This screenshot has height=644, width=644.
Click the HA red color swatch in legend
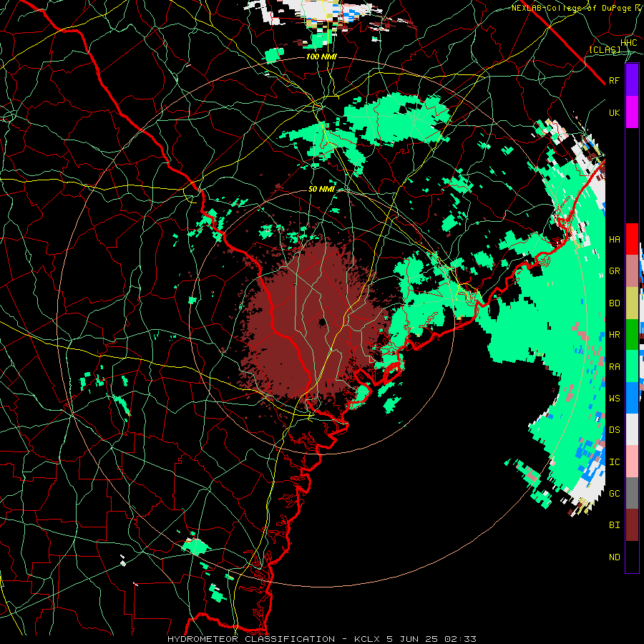click(632, 239)
